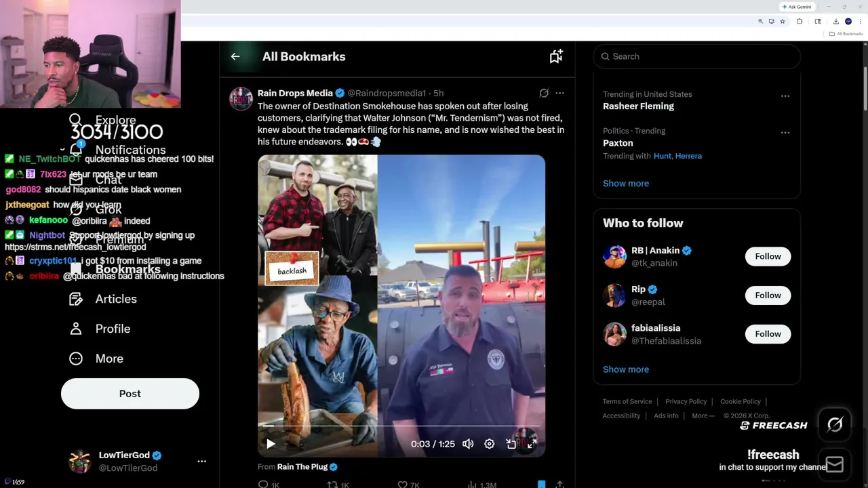
Task: Open Notifications in sidebar
Action: click(117, 150)
